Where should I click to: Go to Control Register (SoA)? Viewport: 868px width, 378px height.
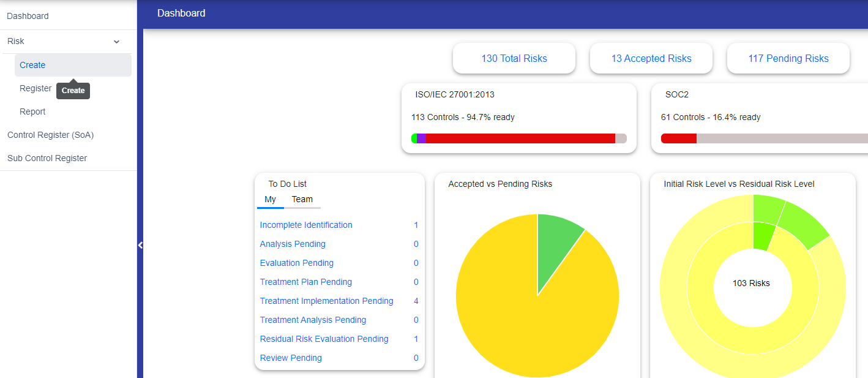click(x=50, y=135)
